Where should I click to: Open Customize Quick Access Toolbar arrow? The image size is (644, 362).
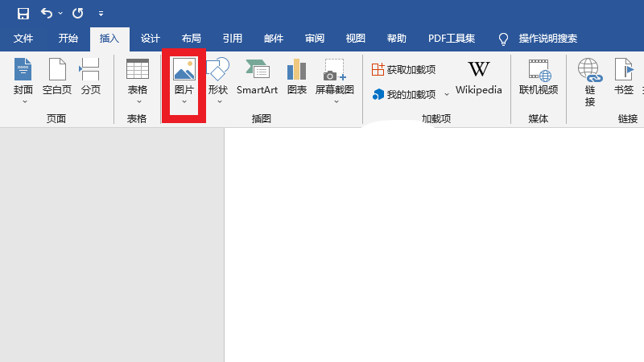[101, 14]
